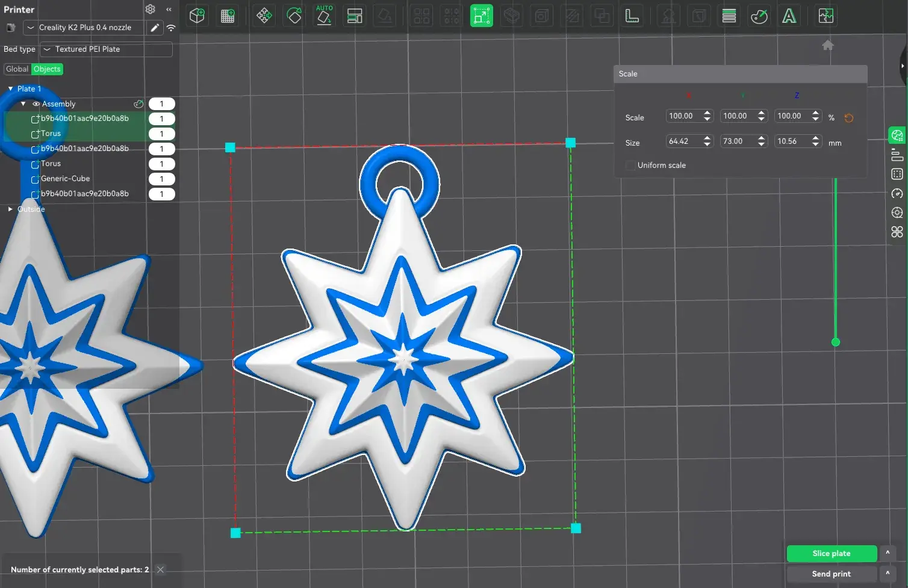Click the Add model cube icon

tap(197, 16)
